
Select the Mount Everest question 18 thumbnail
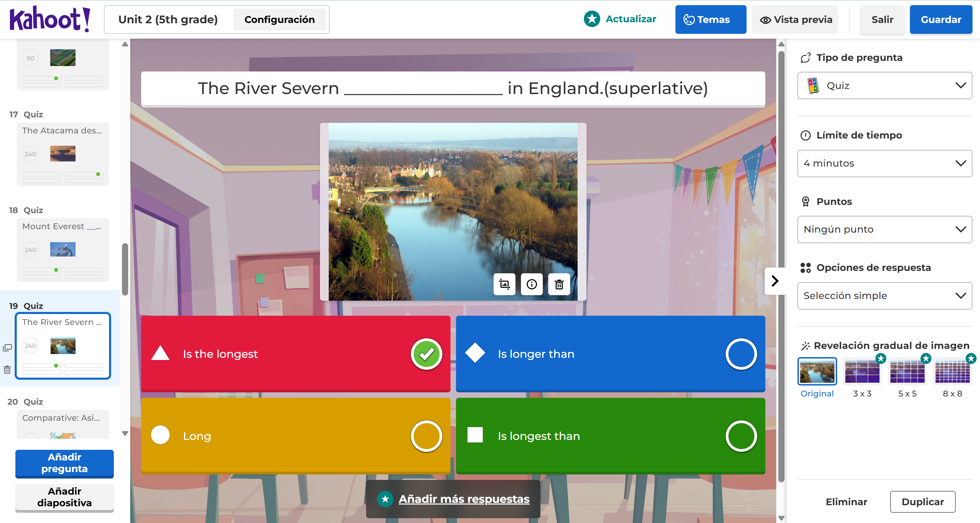(63, 249)
